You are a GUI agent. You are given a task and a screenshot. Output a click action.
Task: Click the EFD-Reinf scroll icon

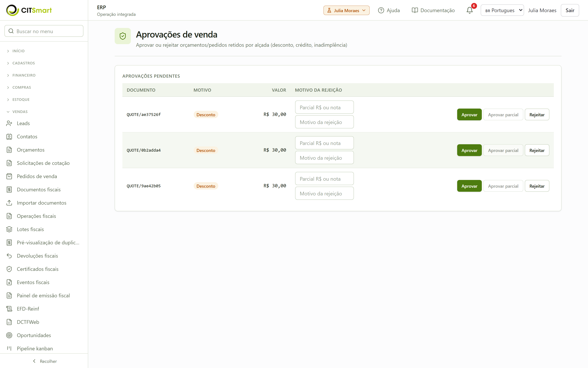click(x=9, y=309)
